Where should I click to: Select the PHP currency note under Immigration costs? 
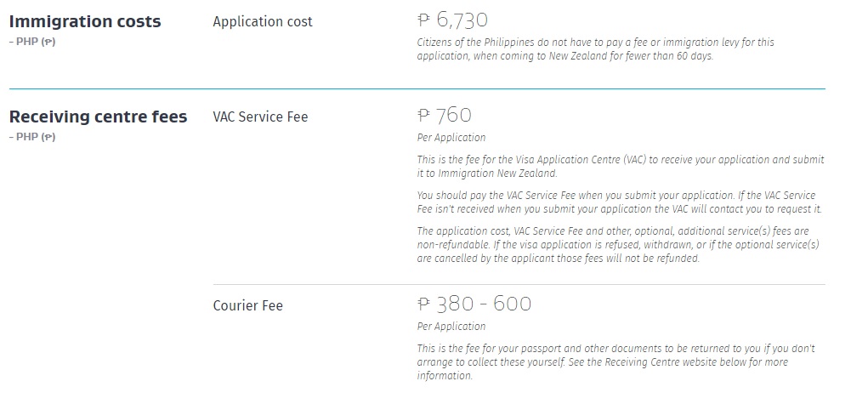point(32,42)
